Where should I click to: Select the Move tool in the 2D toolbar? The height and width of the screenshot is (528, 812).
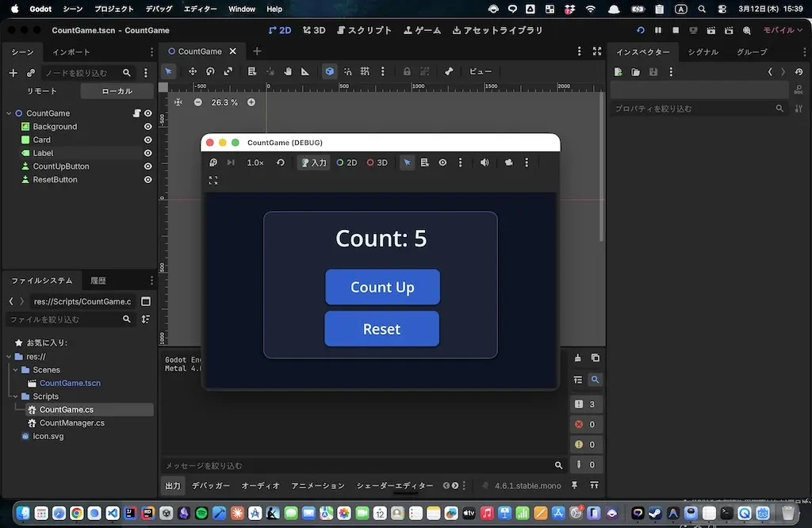(193, 71)
